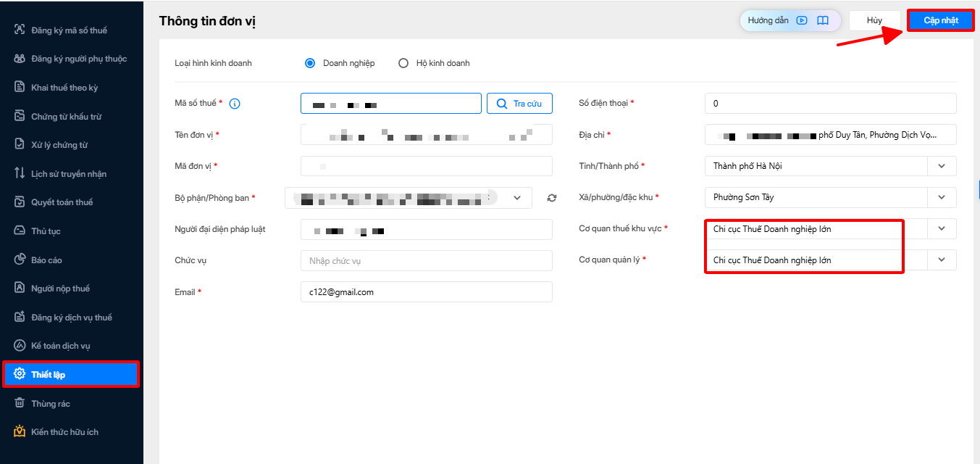This screenshot has height=464, width=980.
Task: Click the refresh icon next to Bộ phận/Phòng ban
Action: [x=552, y=198]
